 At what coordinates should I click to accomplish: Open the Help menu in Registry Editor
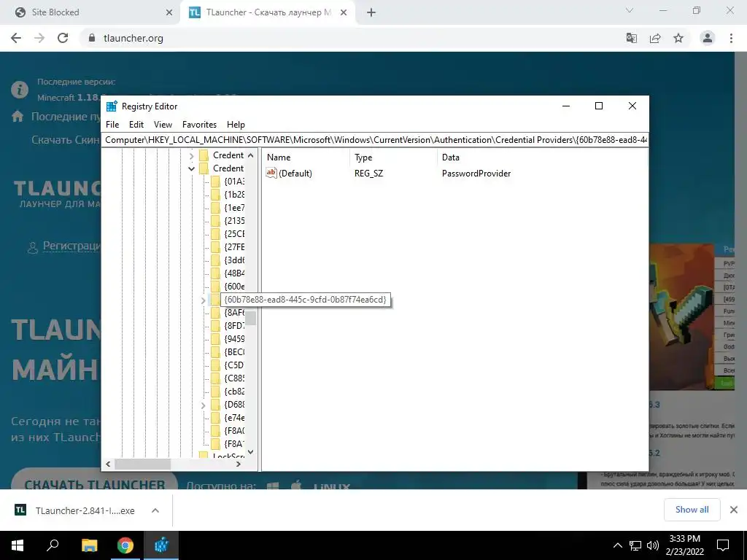click(x=236, y=124)
